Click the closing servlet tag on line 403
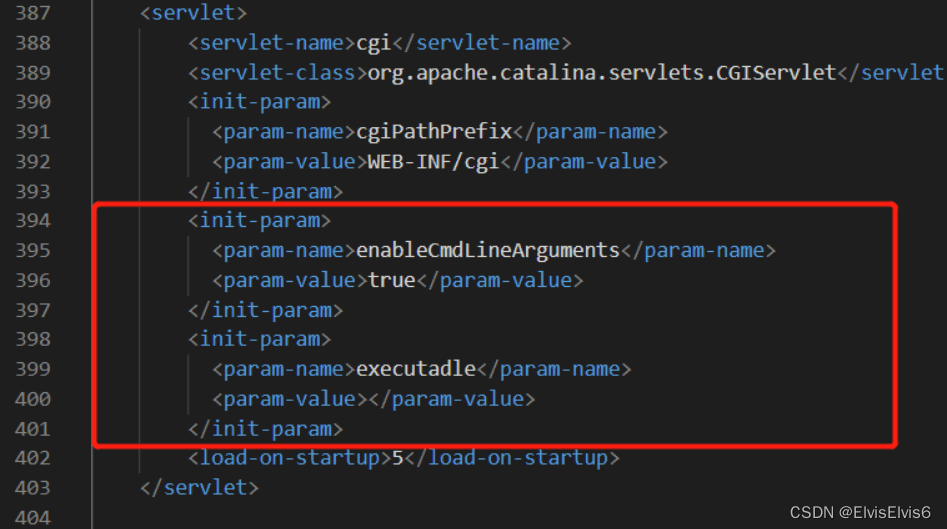This screenshot has height=529, width=947. coord(199,488)
